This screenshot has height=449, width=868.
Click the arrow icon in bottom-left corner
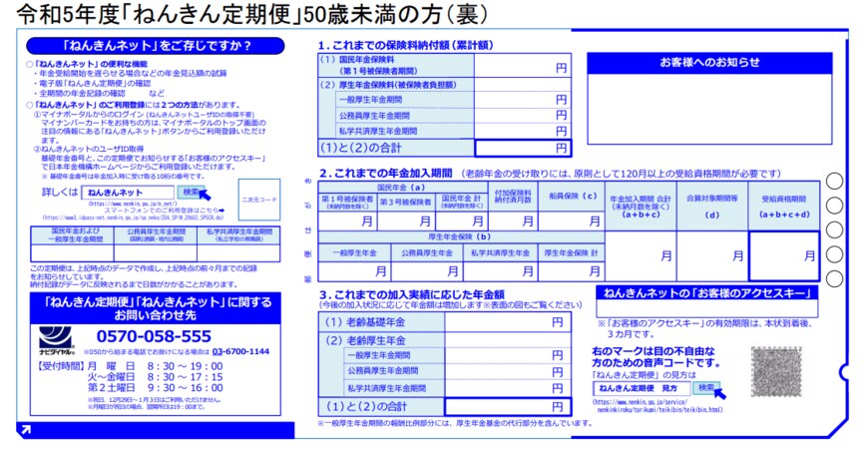[25, 430]
